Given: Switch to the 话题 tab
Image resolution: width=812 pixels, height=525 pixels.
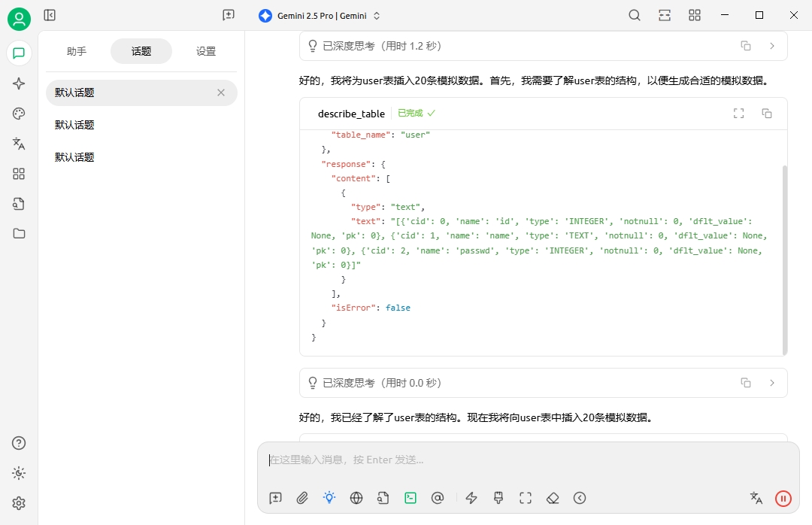Looking at the screenshot, I should (141, 51).
